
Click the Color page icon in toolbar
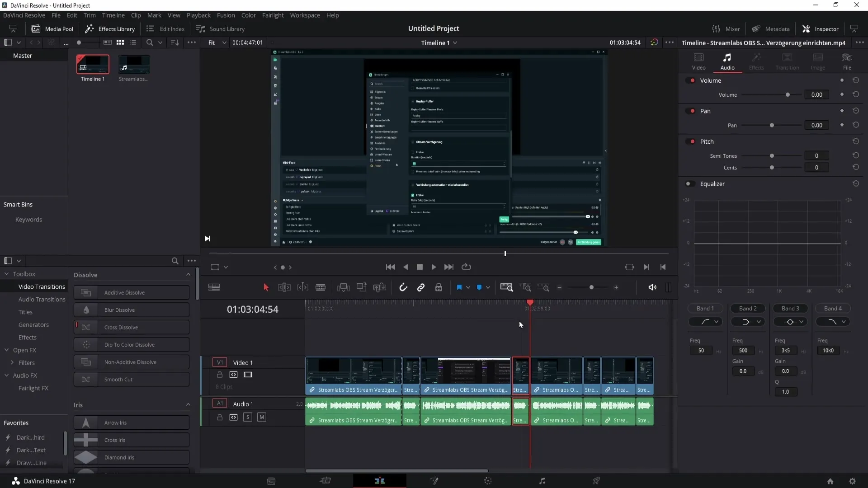[488, 481]
